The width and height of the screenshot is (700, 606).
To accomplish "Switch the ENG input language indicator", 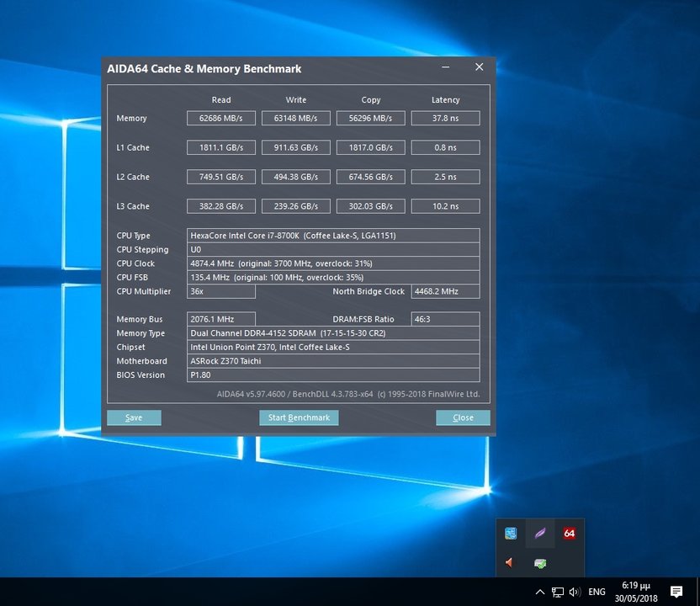I will coord(597,593).
